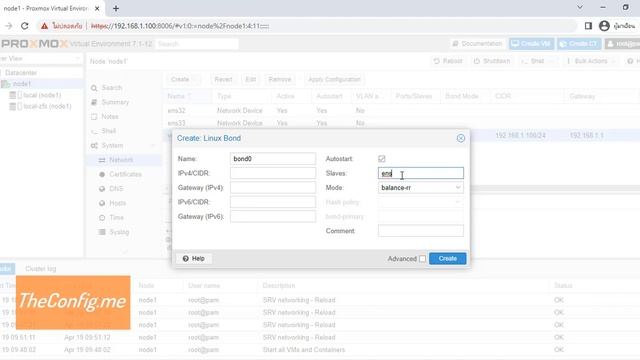
Task: Click the Slaves input field
Action: tap(421, 173)
